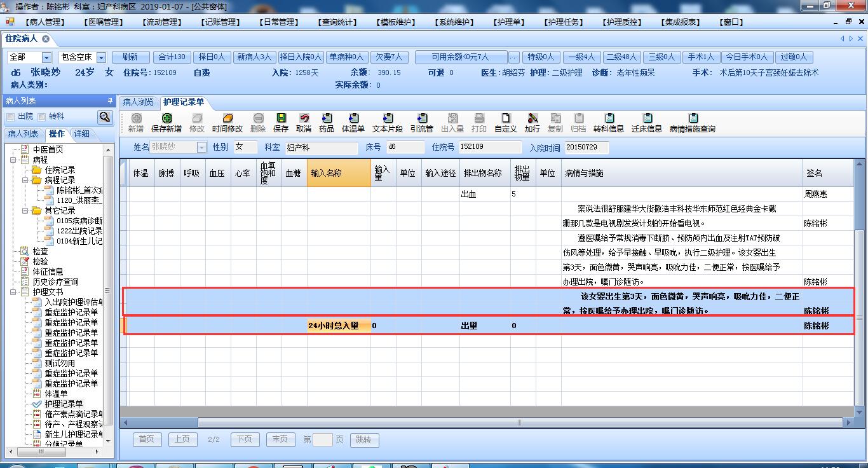Open 迁床信息 (bed change info) from toolbar
This screenshot has height=468, width=868.
coord(647,118)
